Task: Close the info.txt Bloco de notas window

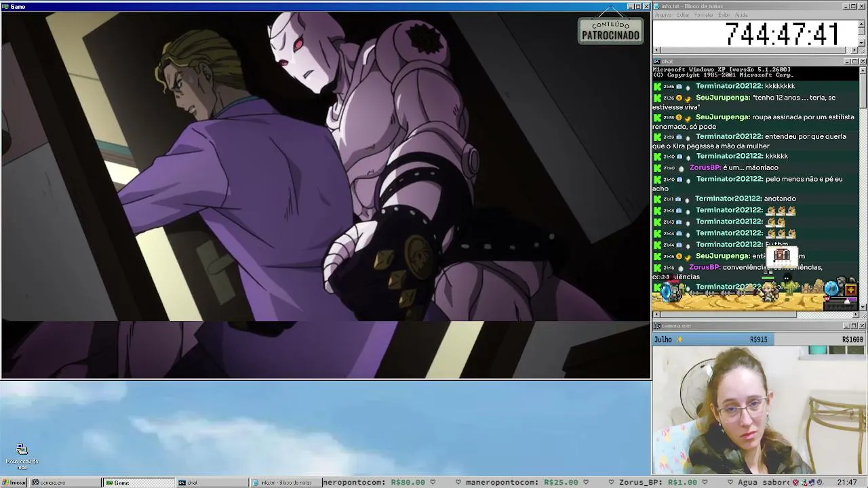Action: (863, 6)
